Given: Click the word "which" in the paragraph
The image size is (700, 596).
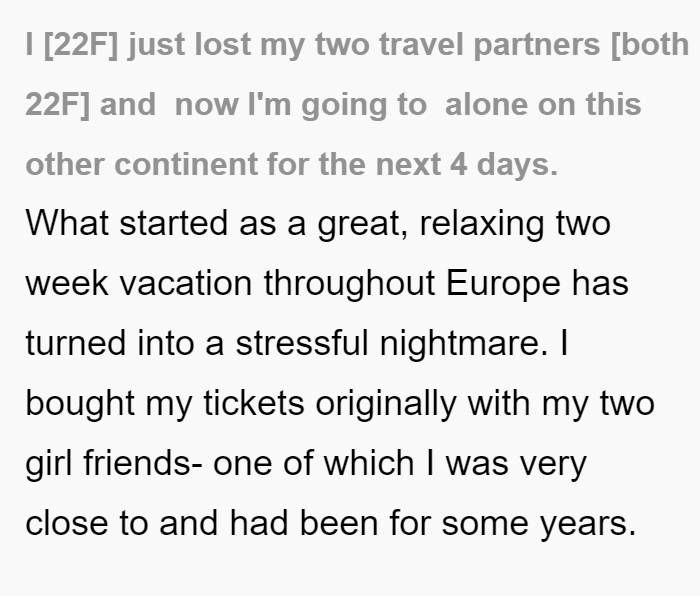Looking at the screenshot, I should click(369, 463).
